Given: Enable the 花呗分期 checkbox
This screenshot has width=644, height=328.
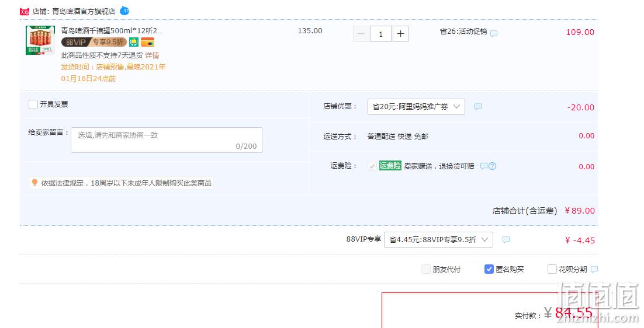Looking at the screenshot, I should [552, 269].
